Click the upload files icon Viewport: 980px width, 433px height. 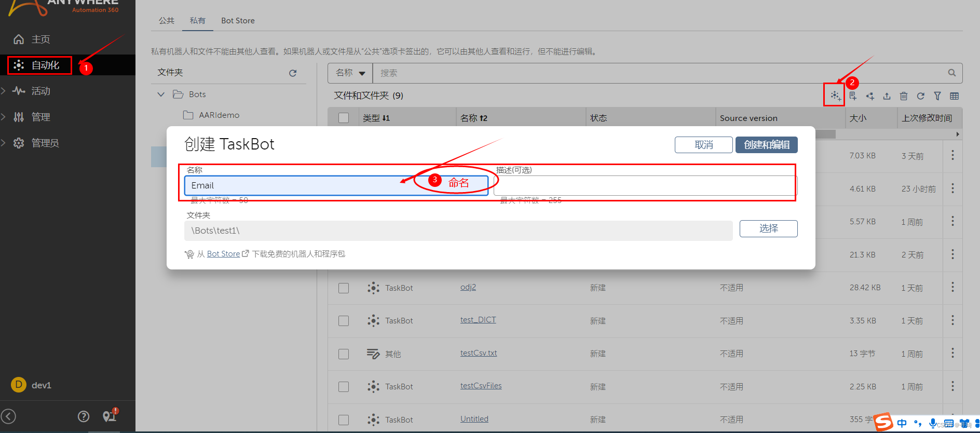(x=887, y=96)
